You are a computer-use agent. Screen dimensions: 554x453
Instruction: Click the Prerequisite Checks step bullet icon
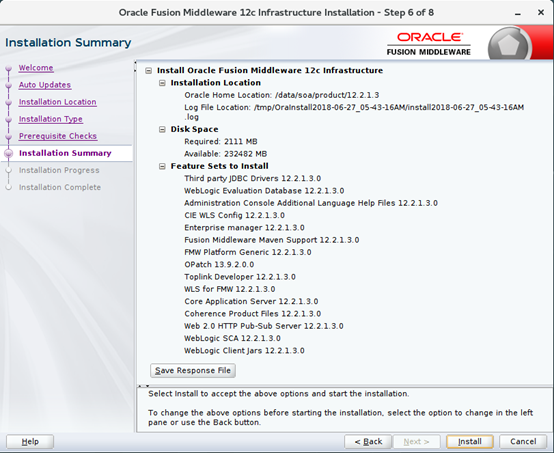9,137
